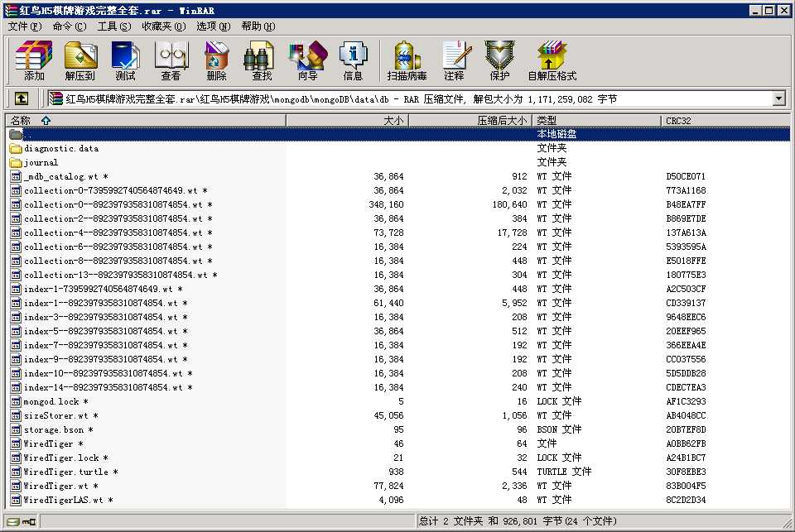The image size is (795, 532).
Task: Click the 添加 (Add) toolbar icon
Action: click(x=34, y=61)
